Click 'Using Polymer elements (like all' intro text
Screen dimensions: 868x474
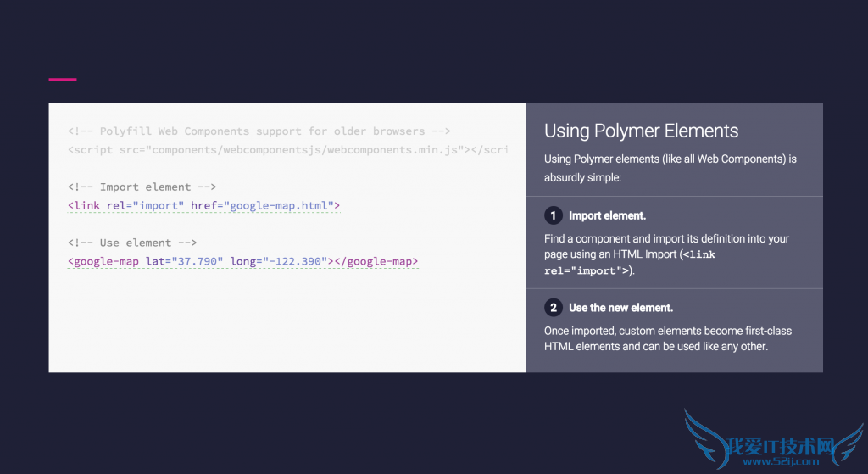click(x=670, y=168)
